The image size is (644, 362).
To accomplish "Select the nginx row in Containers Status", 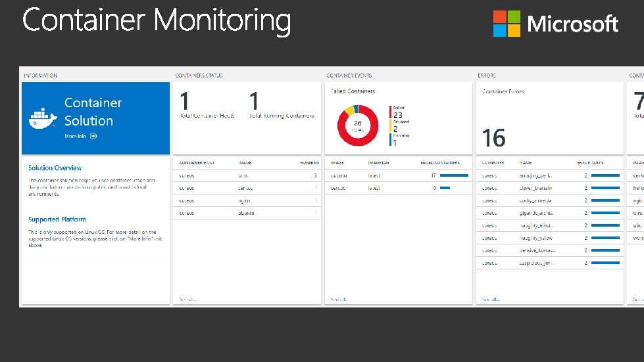I will click(247, 200).
